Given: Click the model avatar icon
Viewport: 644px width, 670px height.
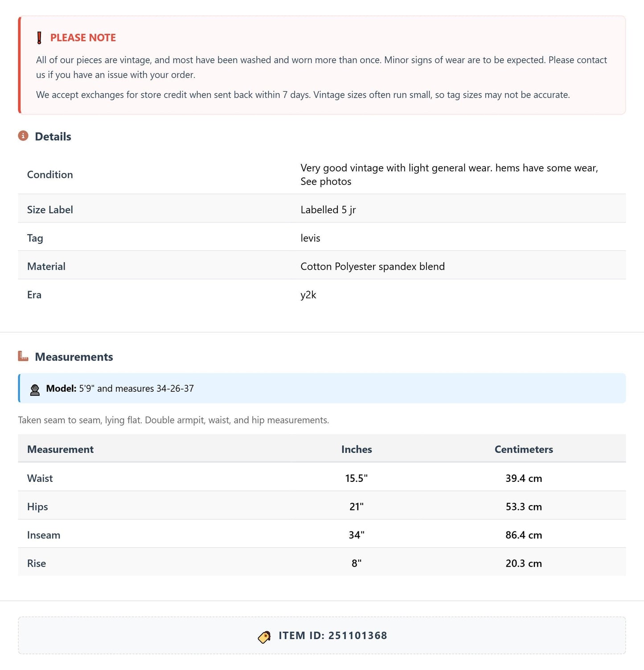Looking at the screenshot, I should pos(35,390).
